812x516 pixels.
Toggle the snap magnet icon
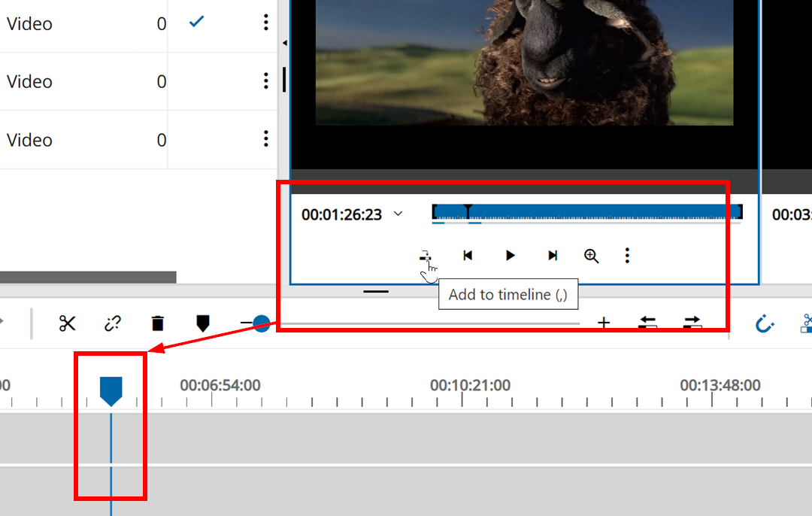[765, 323]
